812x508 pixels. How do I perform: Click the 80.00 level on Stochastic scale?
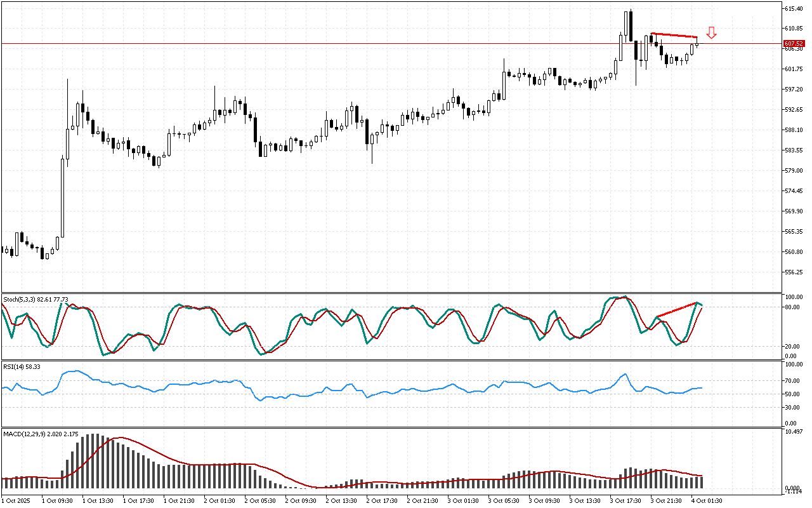[x=792, y=307]
